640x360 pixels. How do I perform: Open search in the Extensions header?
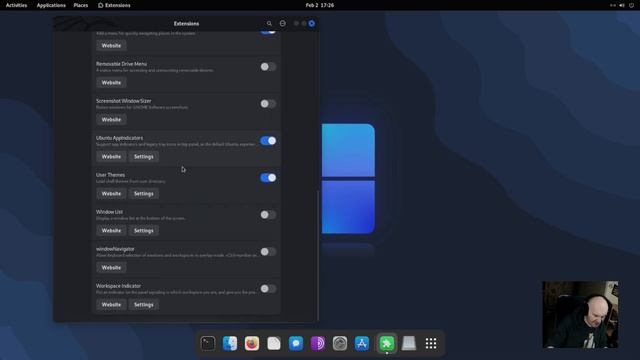tap(269, 24)
